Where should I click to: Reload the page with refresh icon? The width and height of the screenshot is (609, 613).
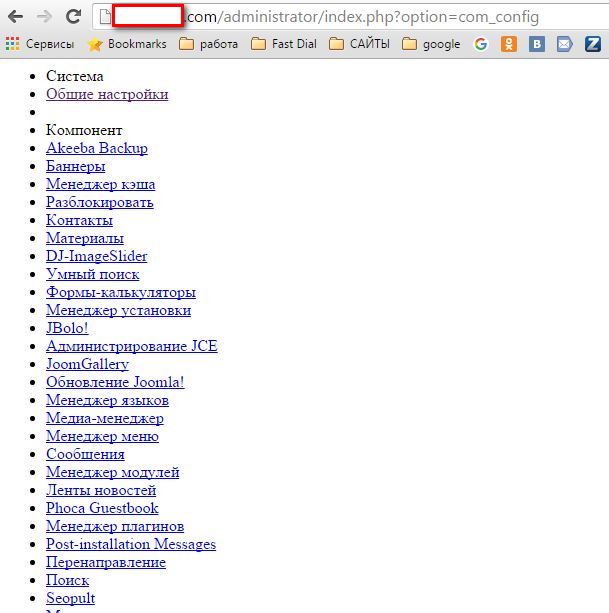click(x=73, y=16)
